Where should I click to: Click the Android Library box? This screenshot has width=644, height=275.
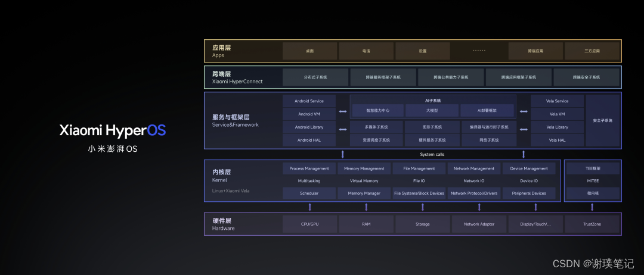[309, 127]
